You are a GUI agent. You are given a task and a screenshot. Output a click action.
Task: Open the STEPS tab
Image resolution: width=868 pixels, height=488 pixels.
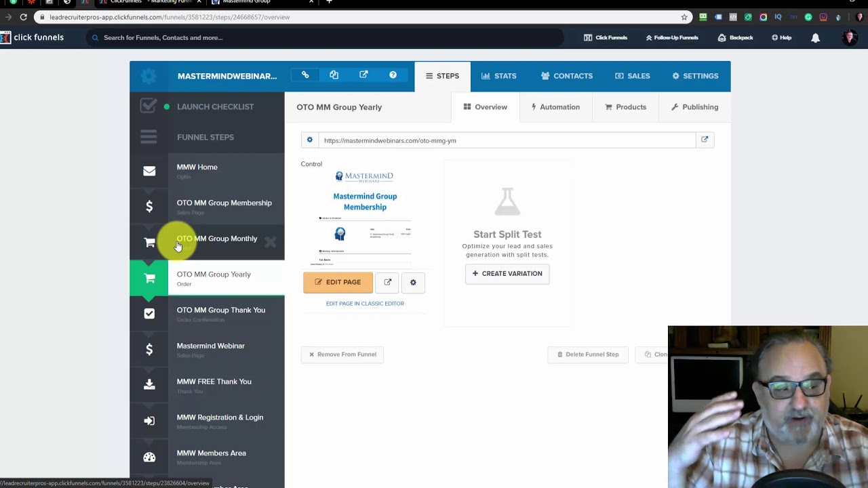[x=442, y=76]
